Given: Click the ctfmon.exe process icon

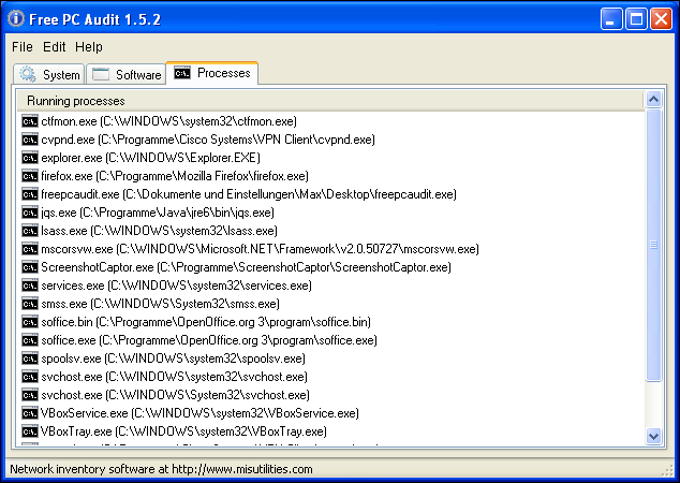Looking at the screenshot, I should point(30,121).
